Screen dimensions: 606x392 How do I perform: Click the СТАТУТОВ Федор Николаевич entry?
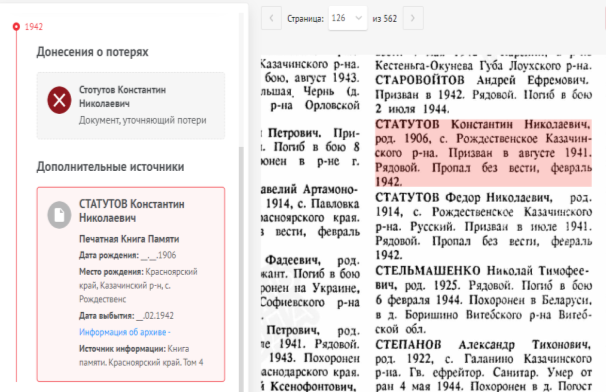(x=483, y=226)
